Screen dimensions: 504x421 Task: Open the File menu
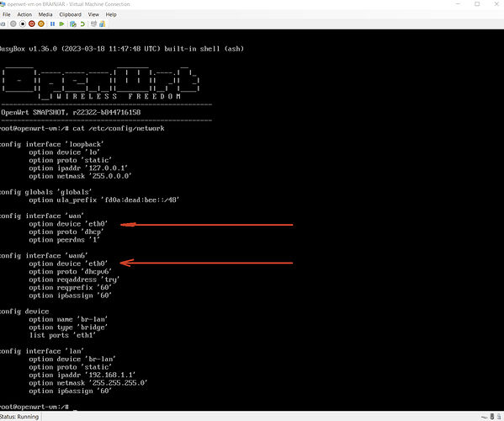tap(7, 14)
